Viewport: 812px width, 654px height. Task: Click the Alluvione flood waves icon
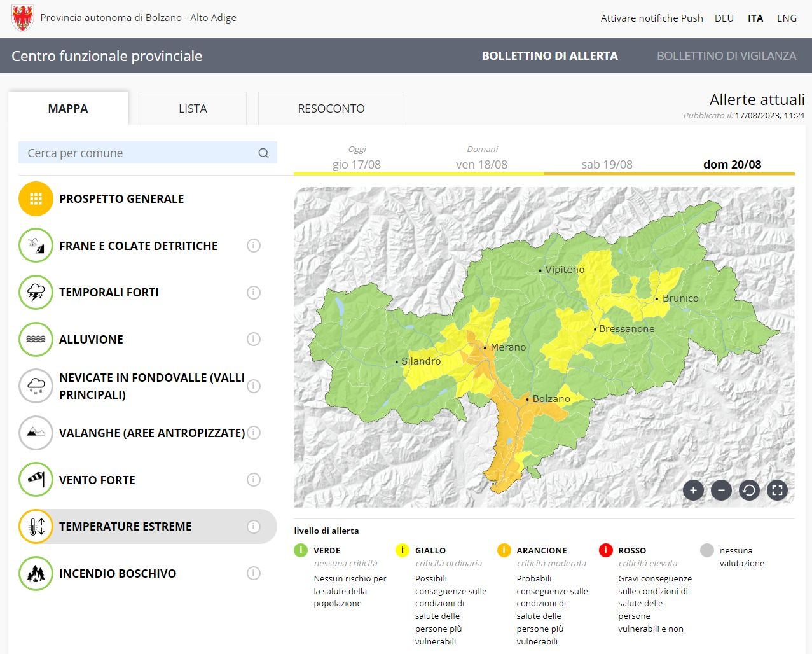(36, 339)
